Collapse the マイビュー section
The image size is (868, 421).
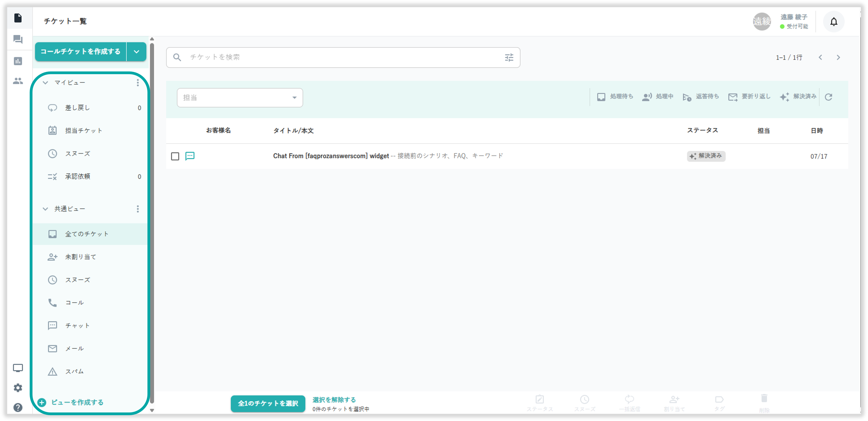coord(45,82)
